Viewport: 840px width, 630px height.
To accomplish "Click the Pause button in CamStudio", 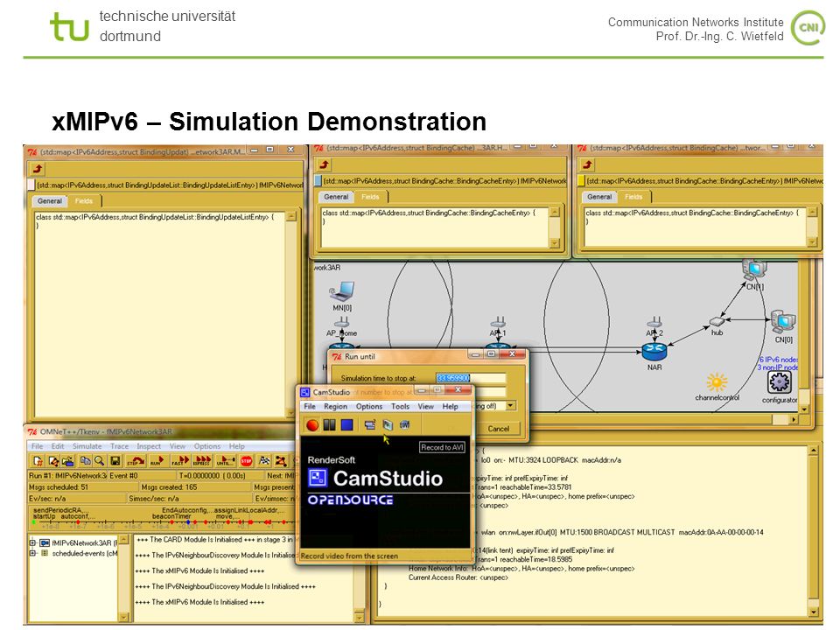I will [330, 425].
